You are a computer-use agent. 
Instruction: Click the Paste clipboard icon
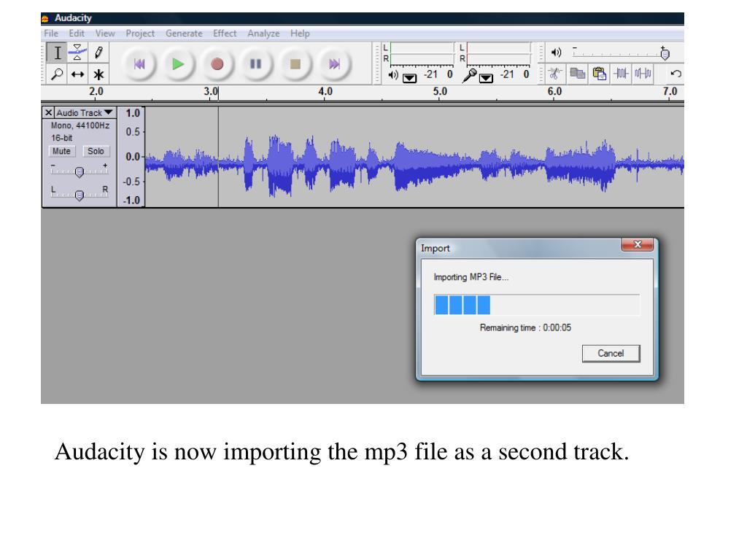click(x=600, y=74)
